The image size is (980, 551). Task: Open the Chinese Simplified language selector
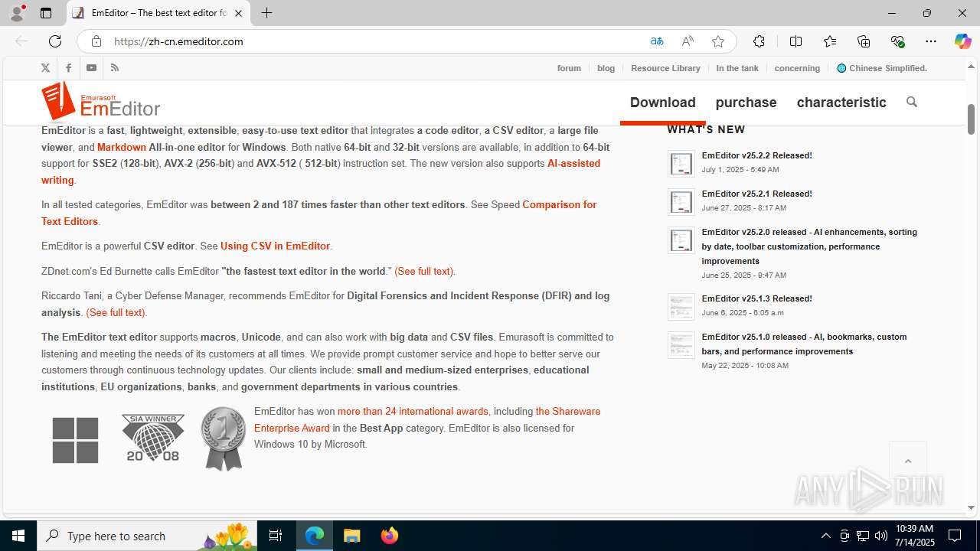882,68
